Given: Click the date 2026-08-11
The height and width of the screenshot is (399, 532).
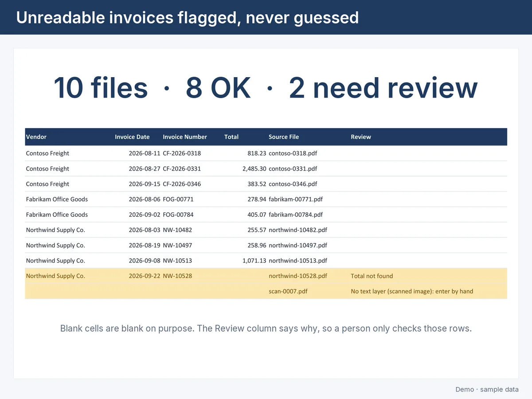Looking at the screenshot, I should 145,153.
